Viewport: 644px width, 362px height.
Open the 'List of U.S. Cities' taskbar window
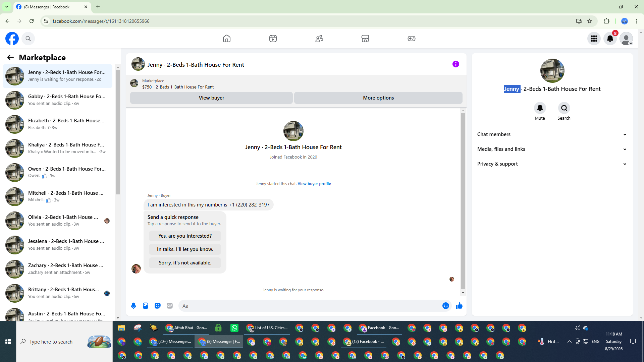267,328
